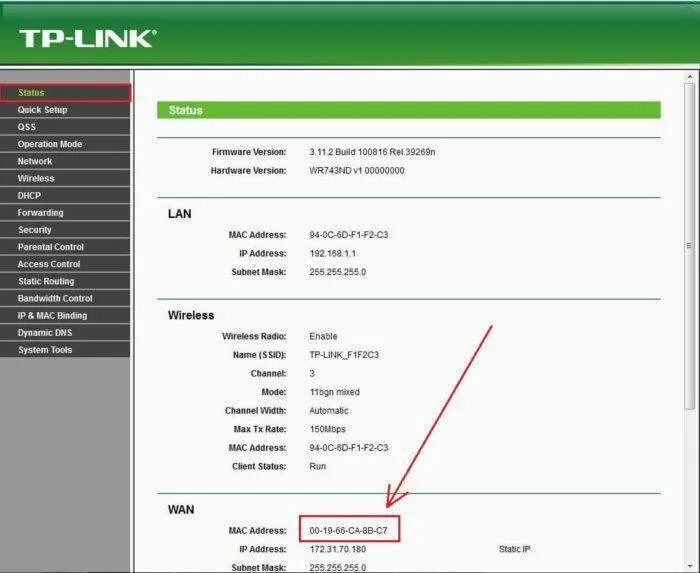Image resolution: width=700 pixels, height=573 pixels.
Task: Click the Name (SSID) label
Action: pos(259,355)
